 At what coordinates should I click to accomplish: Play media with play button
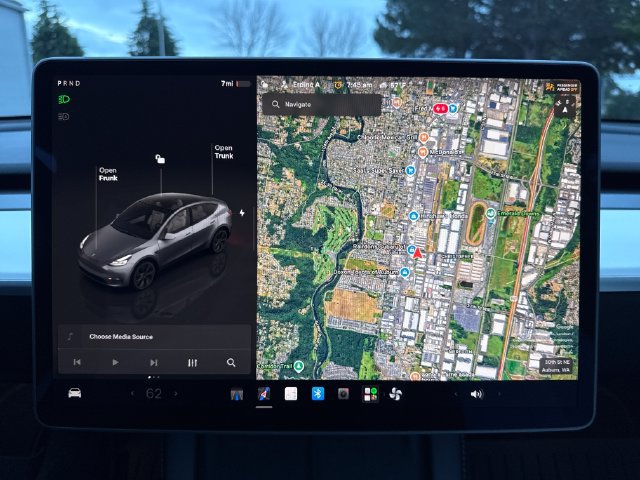[116, 362]
